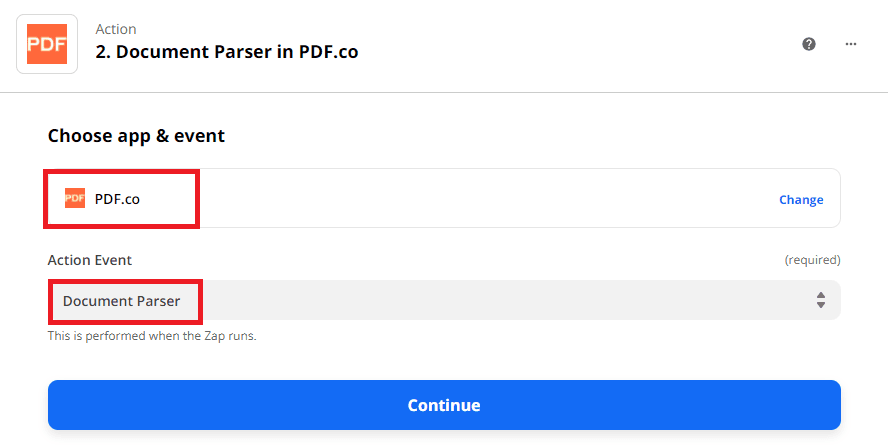Click the '(required)' indicator text
The width and height of the screenshot is (888, 446).
(x=812, y=260)
